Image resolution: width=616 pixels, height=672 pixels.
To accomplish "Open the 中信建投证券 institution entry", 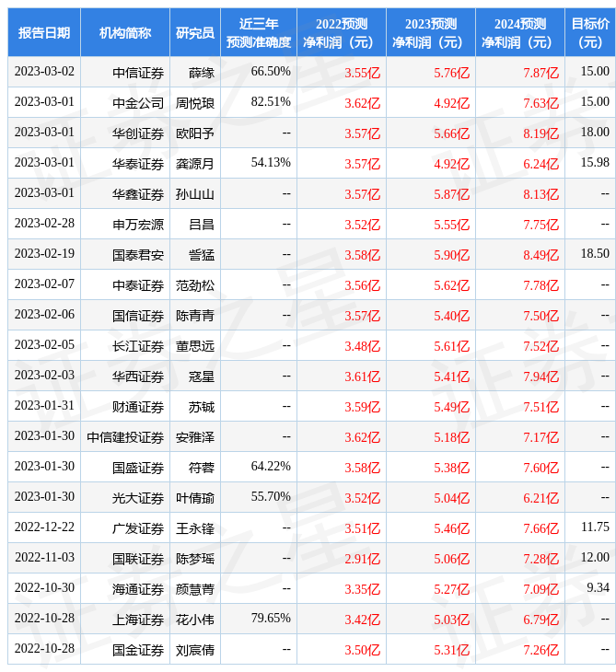I will pos(125,436).
